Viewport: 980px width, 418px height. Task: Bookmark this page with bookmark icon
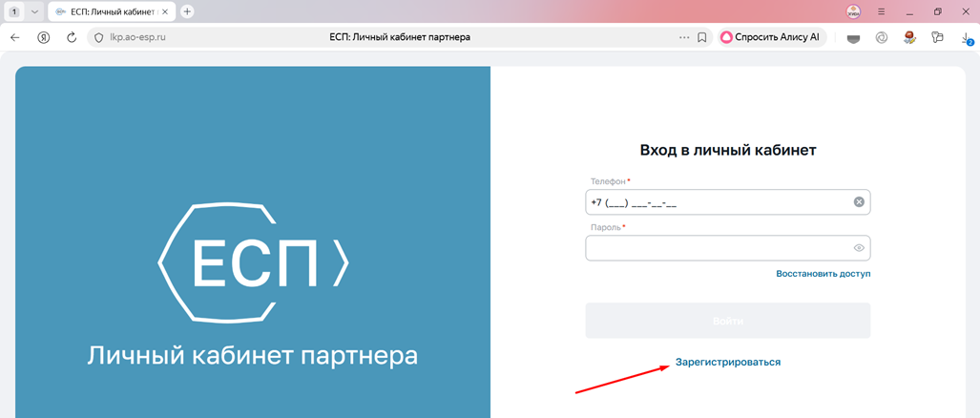(x=702, y=37)
